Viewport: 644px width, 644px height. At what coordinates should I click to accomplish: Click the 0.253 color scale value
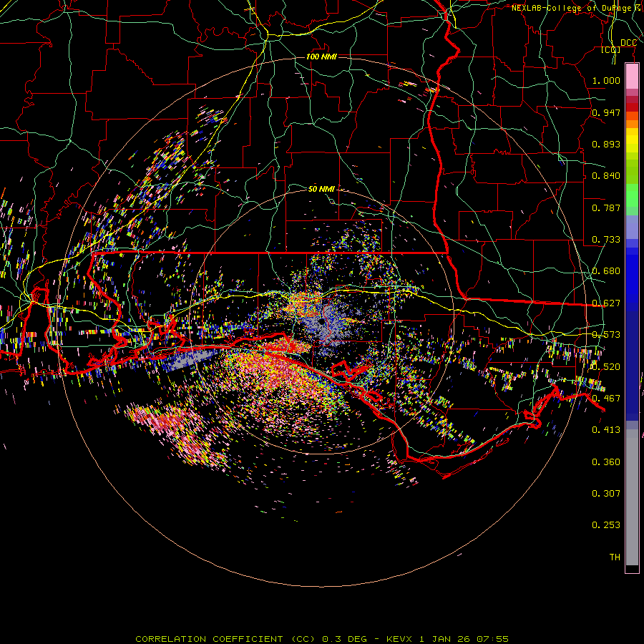(606, 525)
